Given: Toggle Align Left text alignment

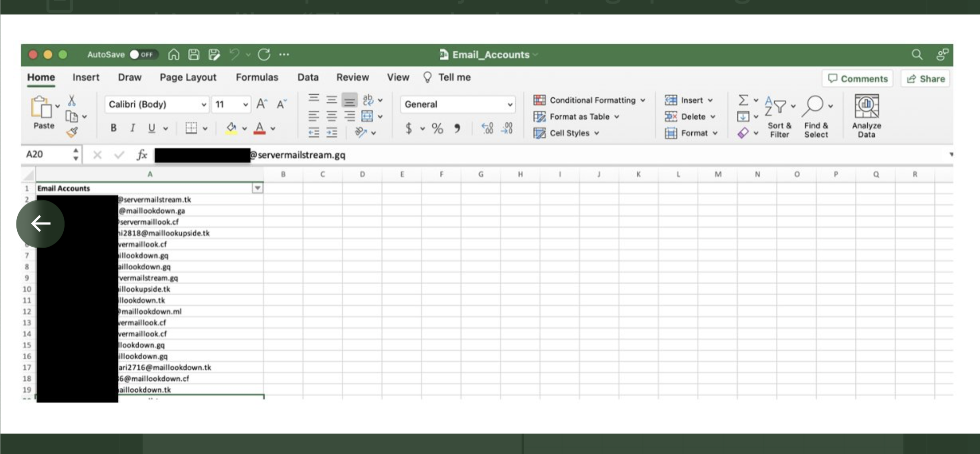Looking at the screenshot, I should 314,116.
